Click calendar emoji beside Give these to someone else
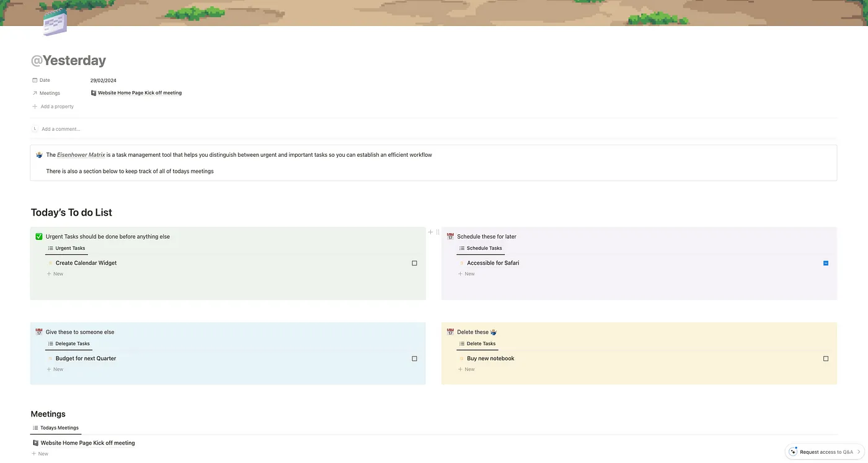Screen dimensions: 868x463 pyautogui.click(x=39, y=332)
